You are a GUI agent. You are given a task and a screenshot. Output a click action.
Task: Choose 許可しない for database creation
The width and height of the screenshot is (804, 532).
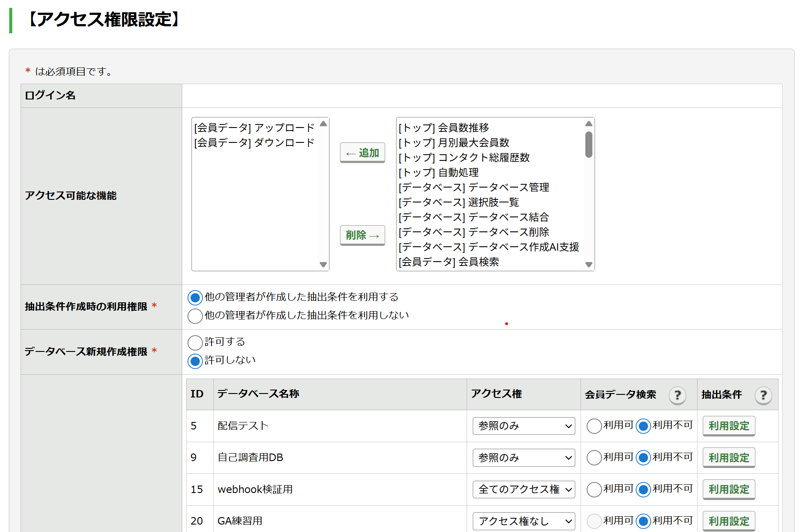[x=195, y=361]
